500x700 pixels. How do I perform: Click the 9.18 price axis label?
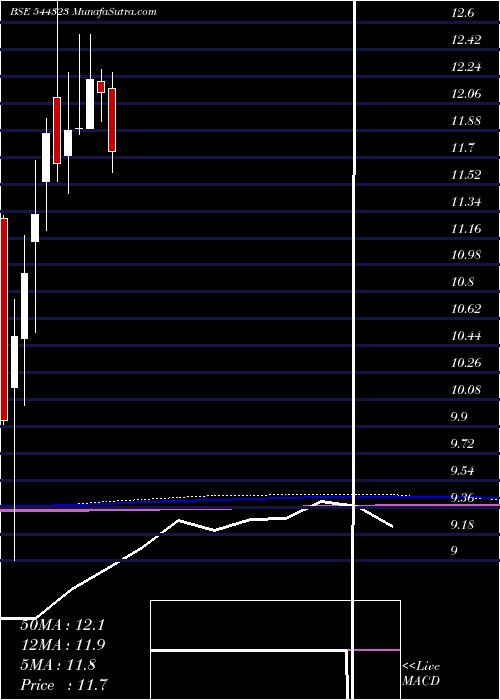pyautogui.click(x=462, y=524)
